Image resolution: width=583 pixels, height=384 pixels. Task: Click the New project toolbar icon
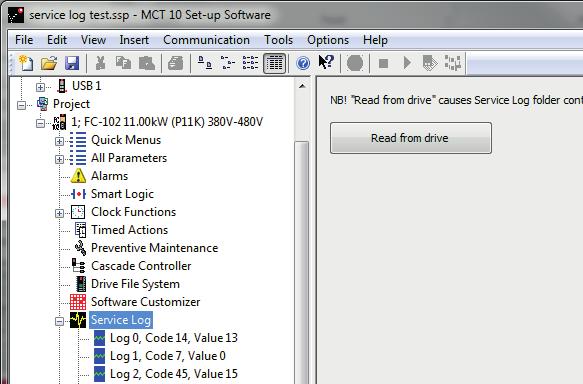[26, 63]
